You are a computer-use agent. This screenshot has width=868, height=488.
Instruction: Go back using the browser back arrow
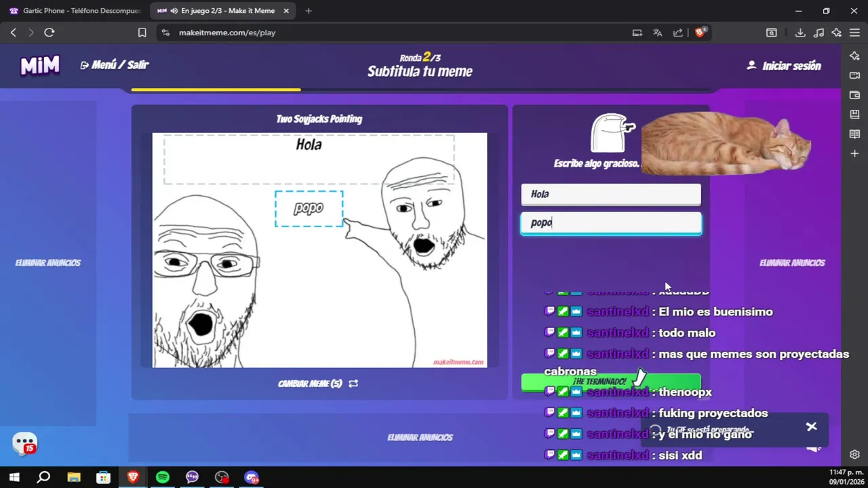click(13, 33)
